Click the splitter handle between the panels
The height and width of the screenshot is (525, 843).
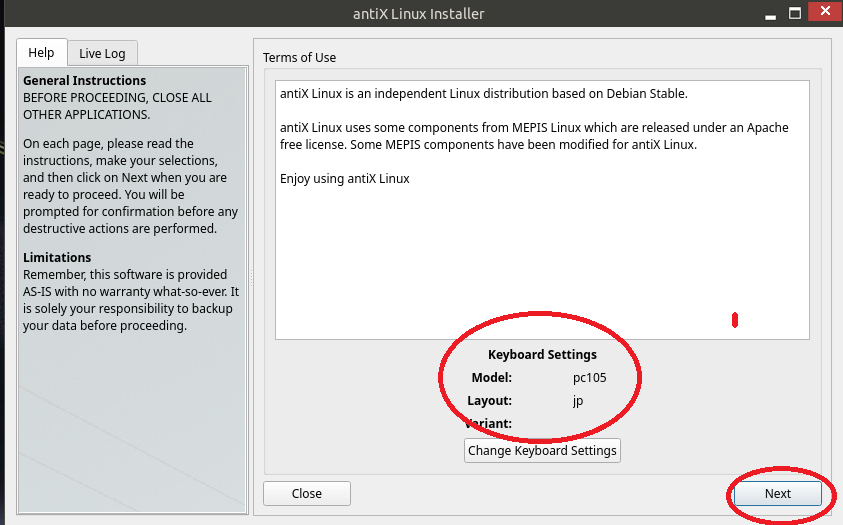click(250, 278)
